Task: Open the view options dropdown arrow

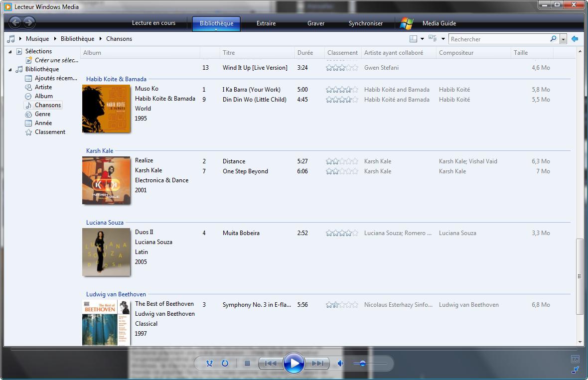Action: pos(443,39)
